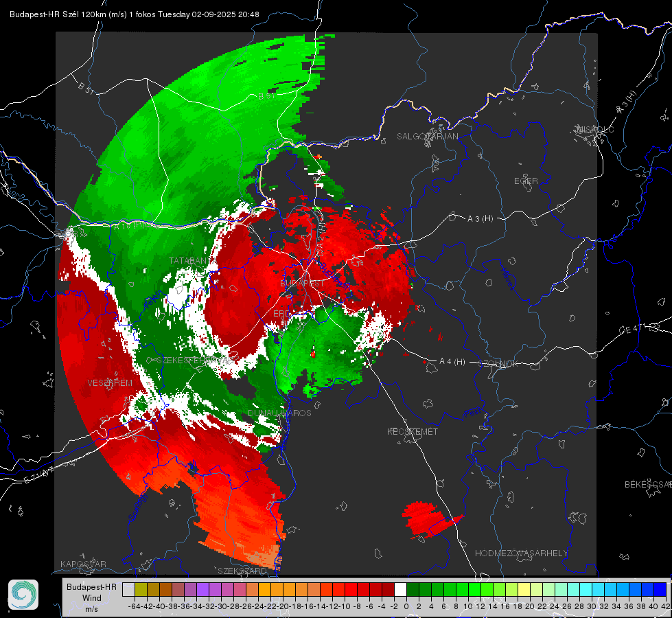Screen dimensions: 672x618
Task: Click the 0 value on legend scale
Action: point(406,606)
